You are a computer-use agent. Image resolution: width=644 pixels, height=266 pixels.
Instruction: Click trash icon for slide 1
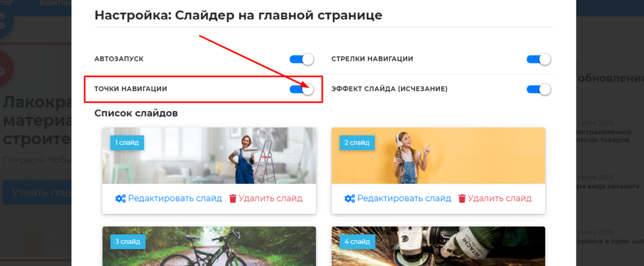[x=233, y=198]
